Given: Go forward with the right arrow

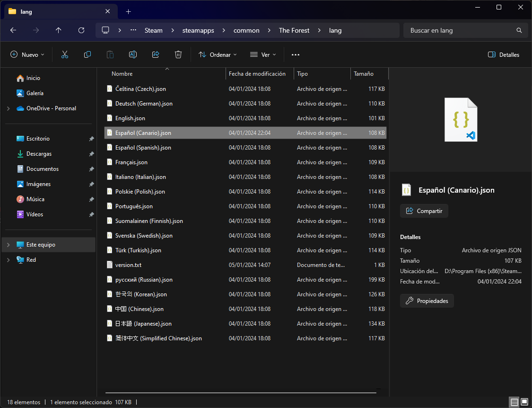Looking at the screenshot, I should pyautogui.click(x=36, y=30).
